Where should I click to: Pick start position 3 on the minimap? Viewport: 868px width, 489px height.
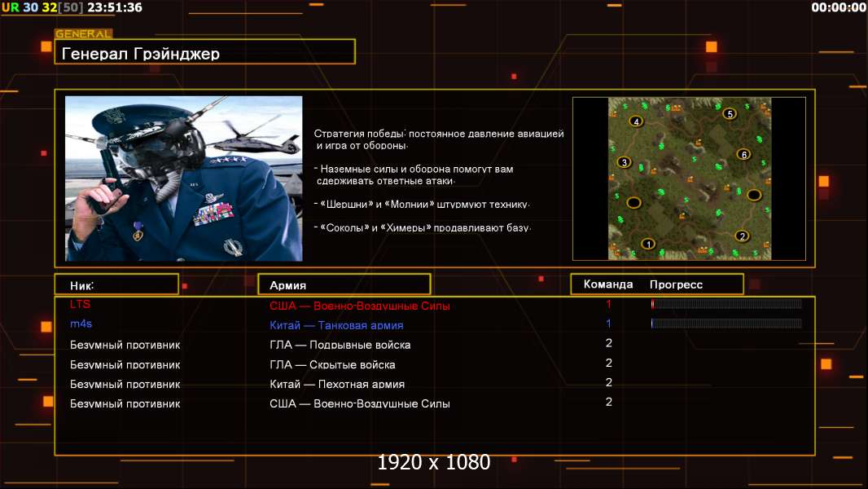(625, 162)
